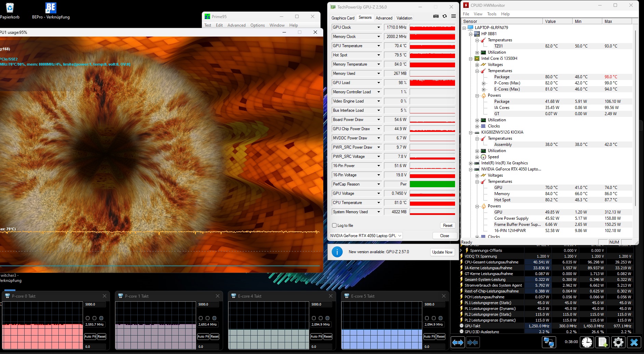
Task: Click the HWiNFO settings gear icon
Action: tap(618, 342)
